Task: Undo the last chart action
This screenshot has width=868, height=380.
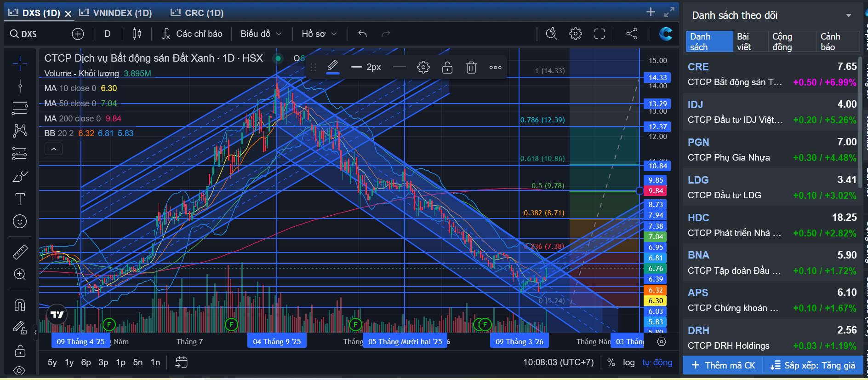Action: click(362, 34)
